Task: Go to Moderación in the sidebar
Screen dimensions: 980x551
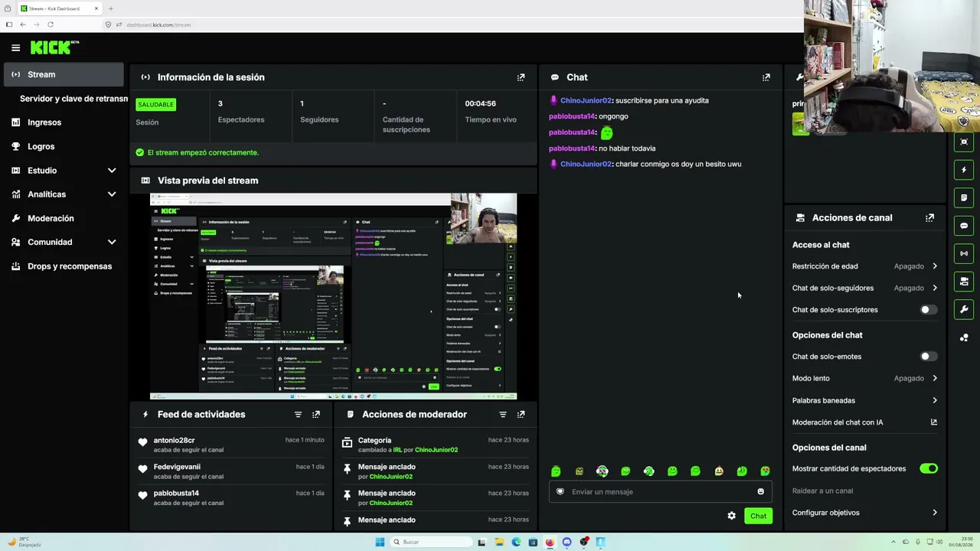Action: coord(64,218)
